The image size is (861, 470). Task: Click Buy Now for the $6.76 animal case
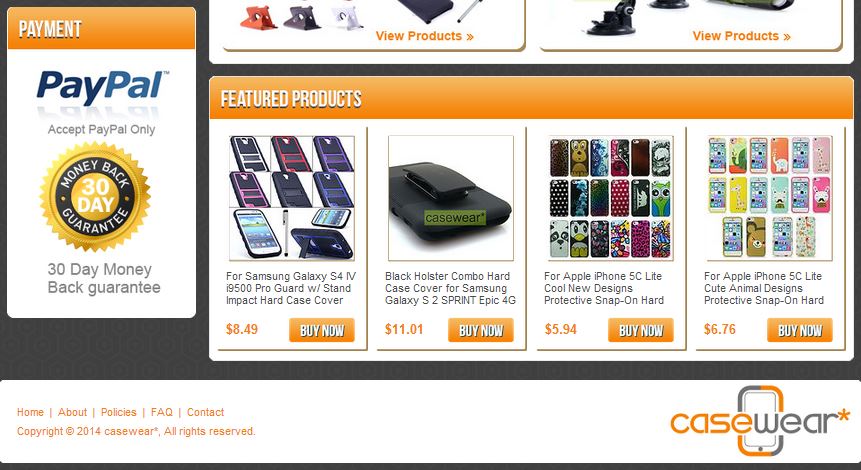click(800, 330)
